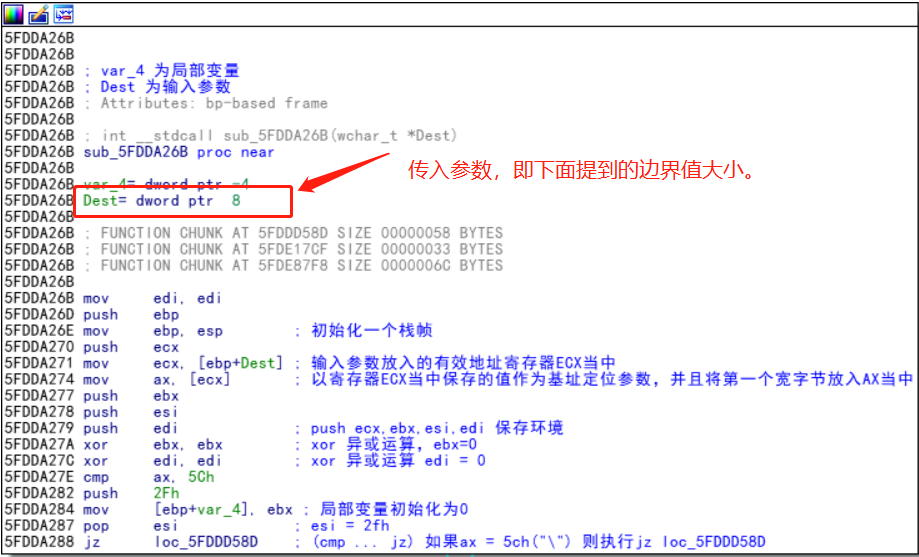This screenshot has height=557, width=919.
Task: Click comment '初始化一个栈帧'
Action: (372, 331)
